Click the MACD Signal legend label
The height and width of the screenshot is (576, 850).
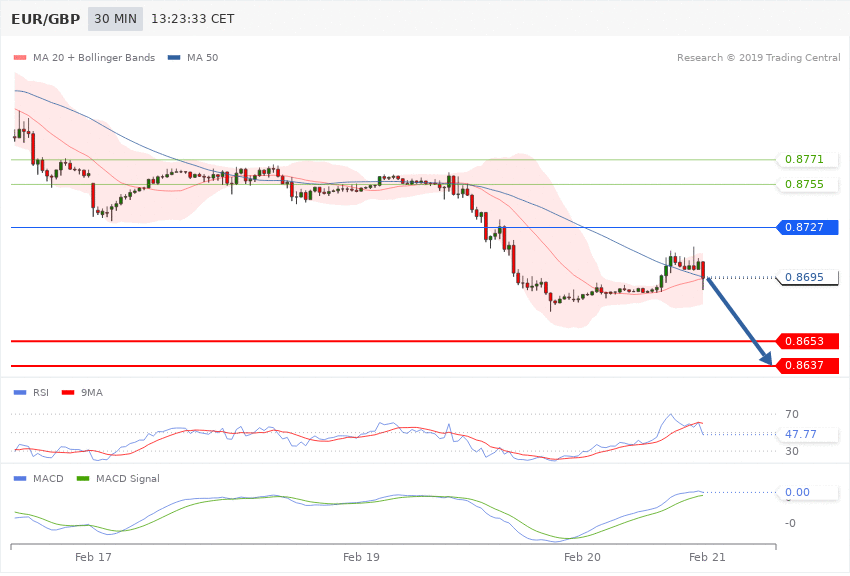[128, 478]
